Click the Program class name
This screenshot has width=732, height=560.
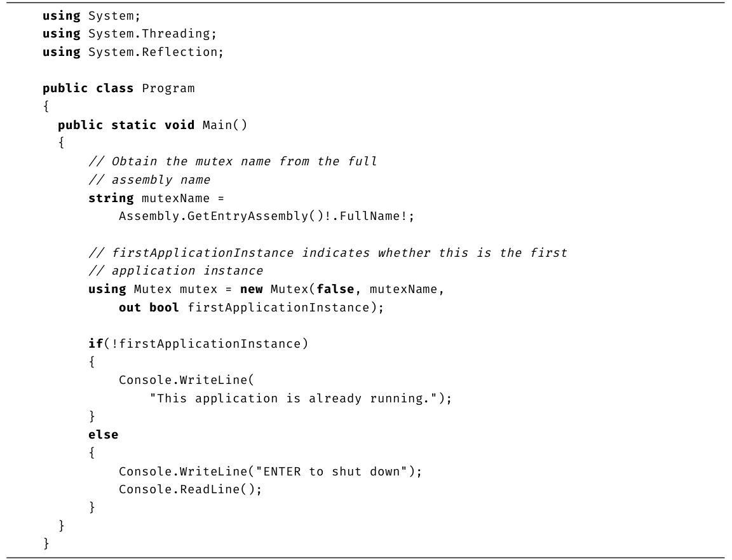[x=168, y=88]
